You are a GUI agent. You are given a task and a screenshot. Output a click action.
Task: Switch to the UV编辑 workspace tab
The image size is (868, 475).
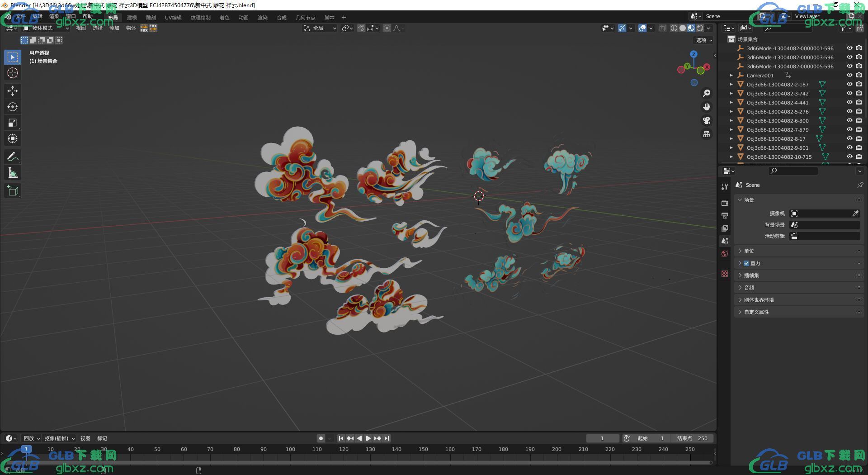[173, 18]
